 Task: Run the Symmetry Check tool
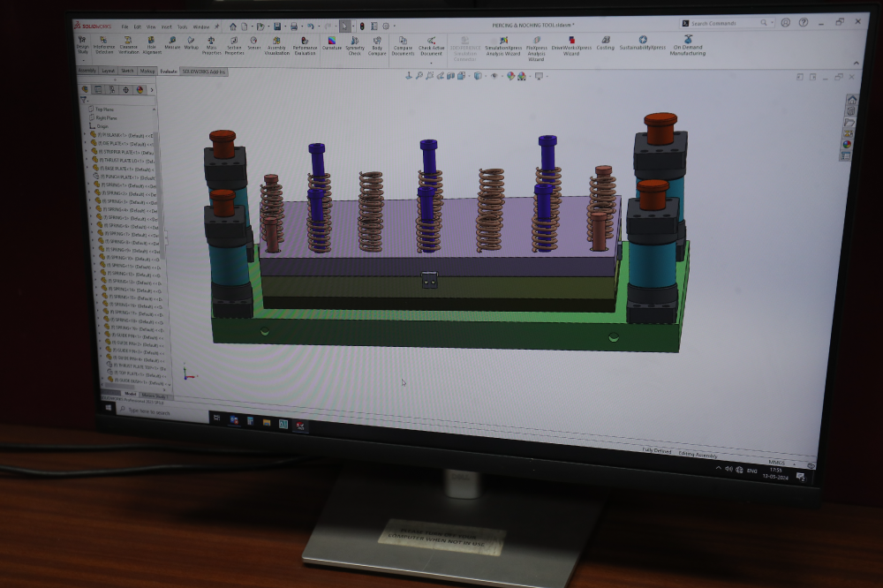pos(355,46)
